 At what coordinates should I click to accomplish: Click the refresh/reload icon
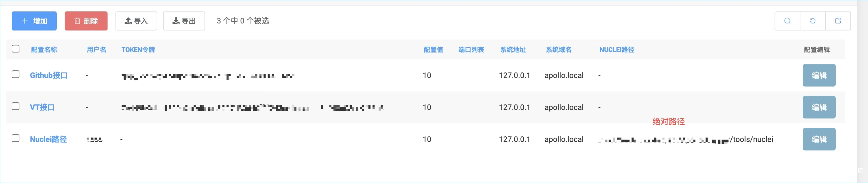(x=813, y=21)
